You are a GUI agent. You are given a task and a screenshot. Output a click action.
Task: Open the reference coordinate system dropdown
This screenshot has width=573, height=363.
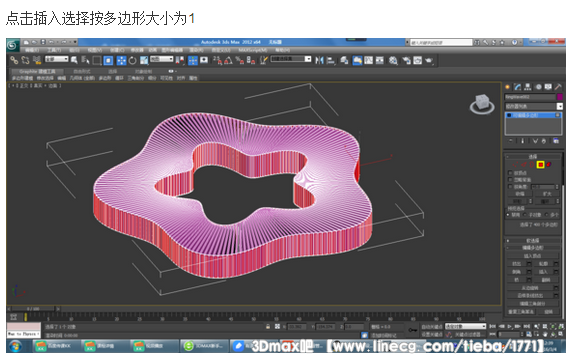(x=161, y=59)
